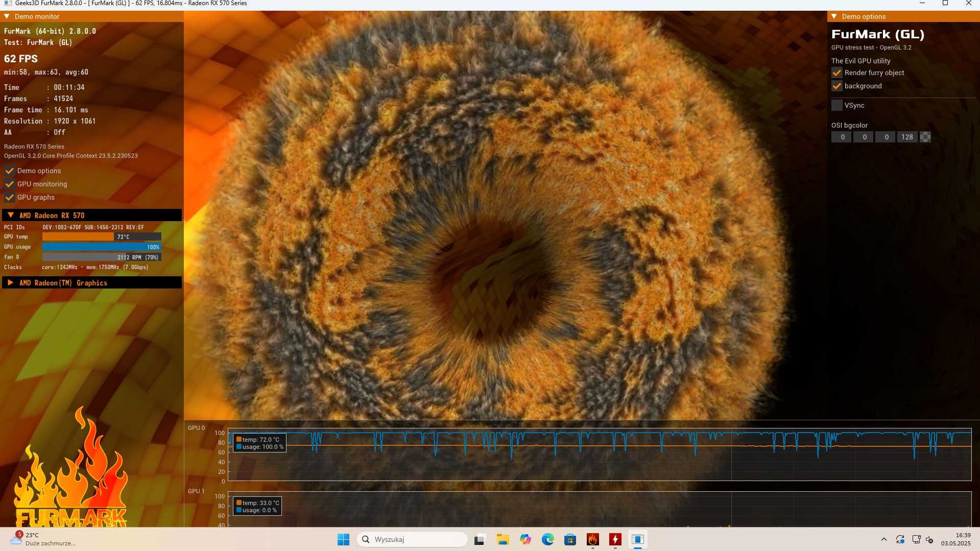
Task: Open Microsoft Store from taskbar
Action: (x=570, y=539)
